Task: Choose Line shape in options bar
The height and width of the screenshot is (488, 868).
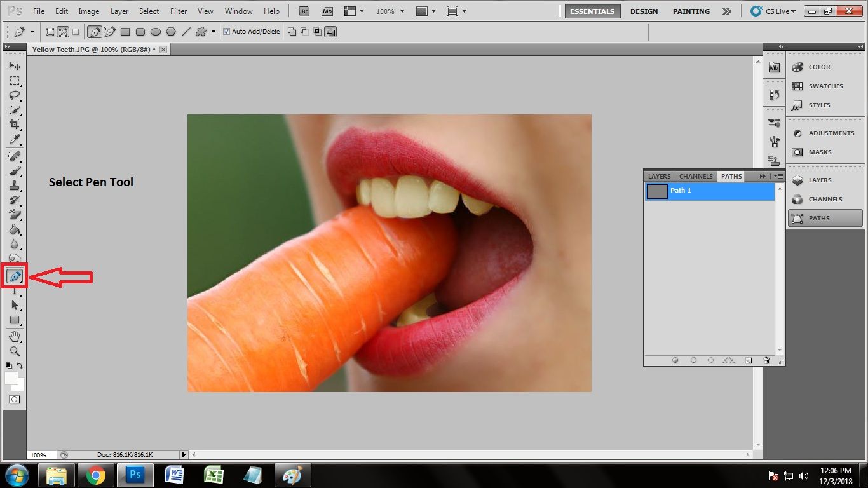Action: pyautogui.click(x=186, y=31)
